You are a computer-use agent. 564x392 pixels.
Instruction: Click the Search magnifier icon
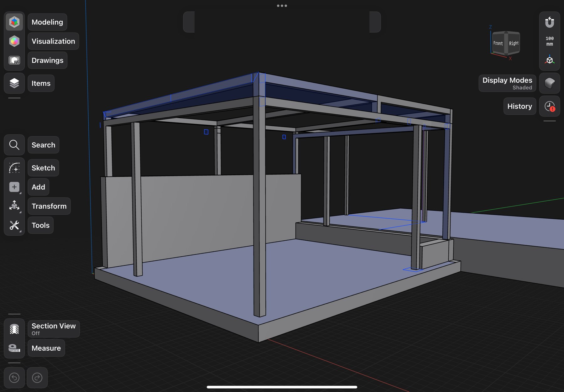14,145
